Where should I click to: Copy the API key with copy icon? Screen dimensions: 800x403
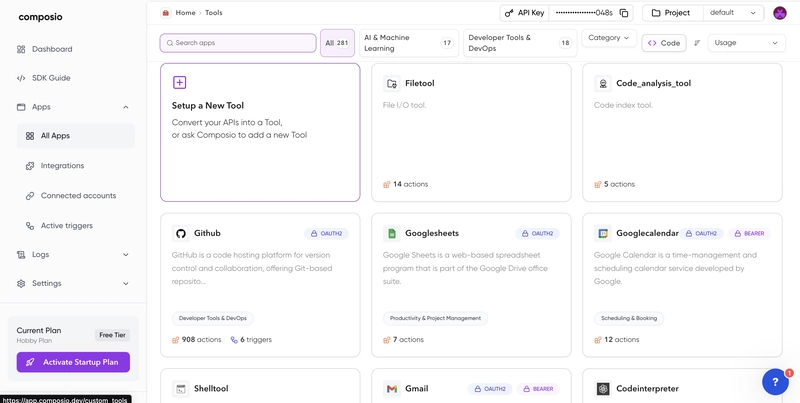pos(624,13)
